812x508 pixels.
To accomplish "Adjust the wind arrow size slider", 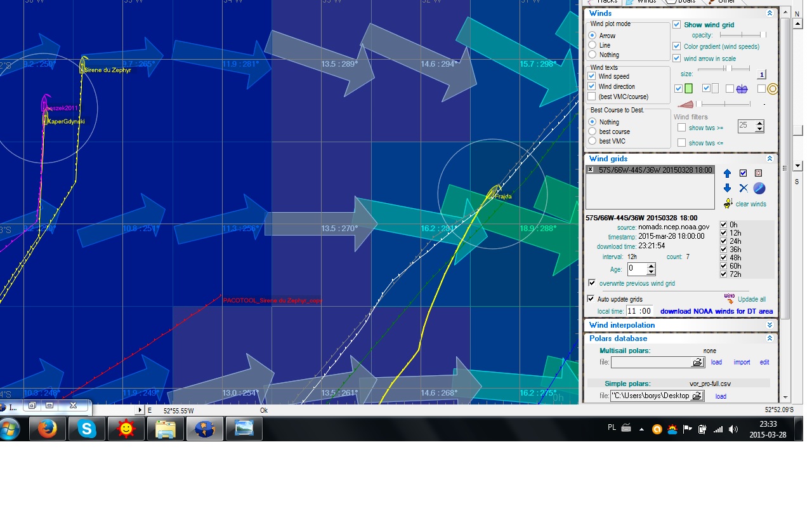I will point(724,68).
